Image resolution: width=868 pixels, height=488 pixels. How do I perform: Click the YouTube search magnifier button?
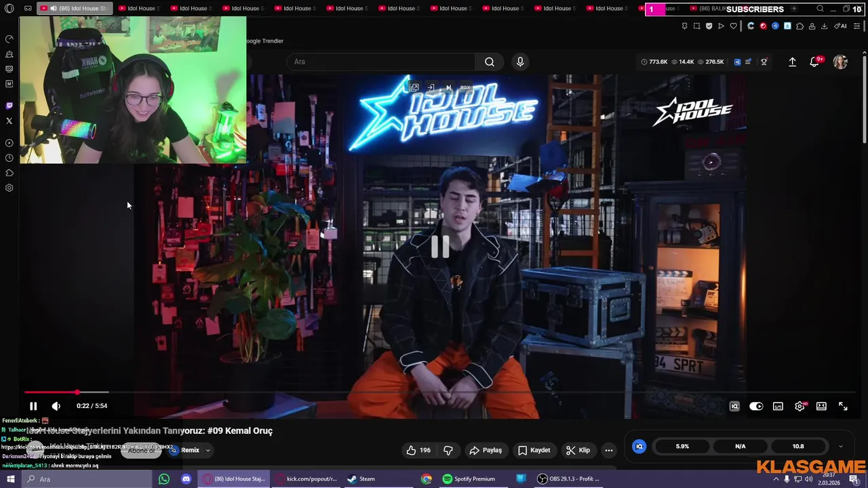pos(489,62)
